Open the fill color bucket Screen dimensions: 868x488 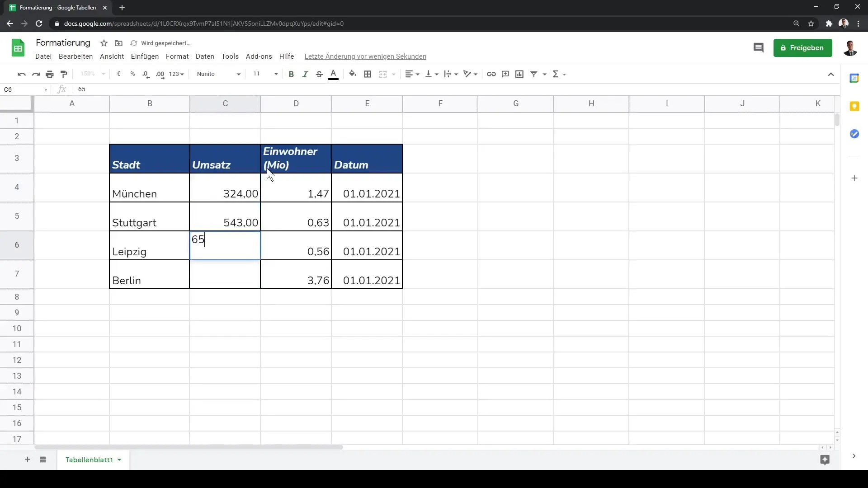point(353,74)
